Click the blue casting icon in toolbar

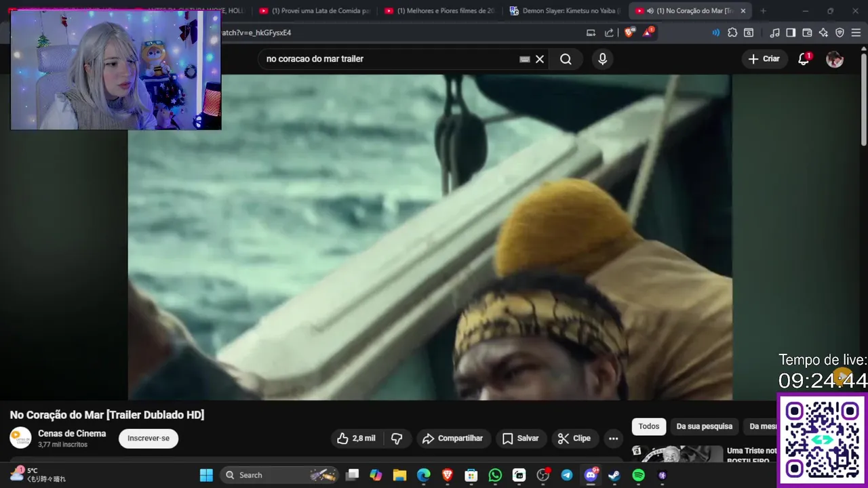pyautogui.click(x=716, y=33)
